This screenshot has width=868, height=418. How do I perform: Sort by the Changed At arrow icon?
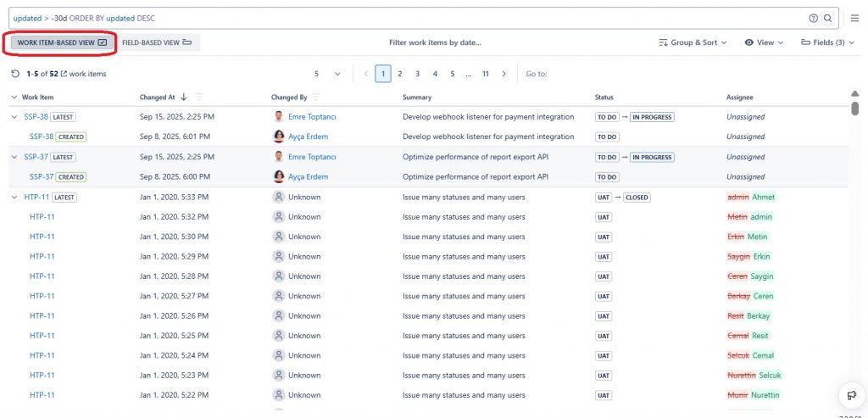(184, 98)
